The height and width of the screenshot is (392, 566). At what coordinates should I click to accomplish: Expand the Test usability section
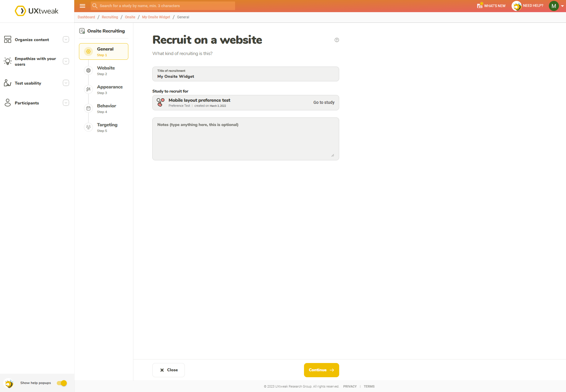point(66,83)
